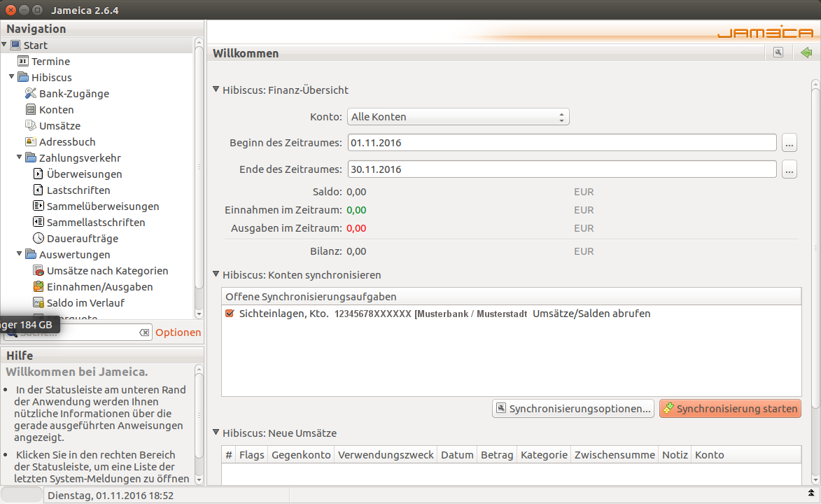821x504 pixels.
Task: Click the Überweisungen icon
Action: tap(38, 174)
